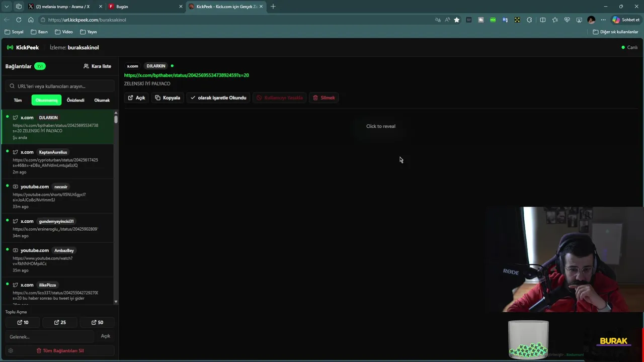This screenshot has width=644, height=362.
Task: Open the Video bookmarks folder
Action: [64, 32]
